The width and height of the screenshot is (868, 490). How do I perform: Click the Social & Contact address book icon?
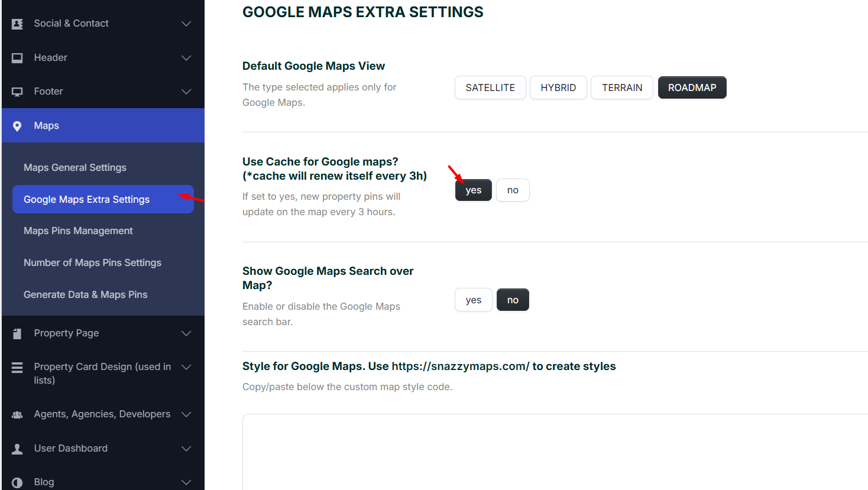click(x=17, y=24)
